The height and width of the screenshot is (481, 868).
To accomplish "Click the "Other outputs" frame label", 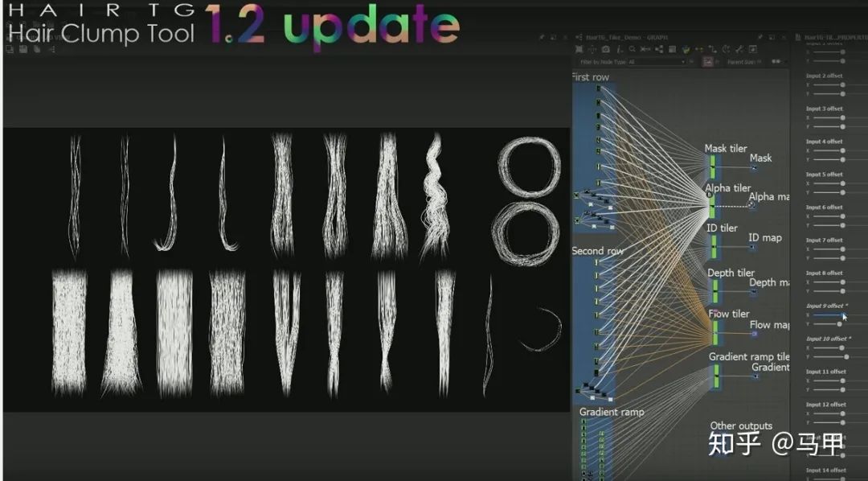I will coord(741,425).
